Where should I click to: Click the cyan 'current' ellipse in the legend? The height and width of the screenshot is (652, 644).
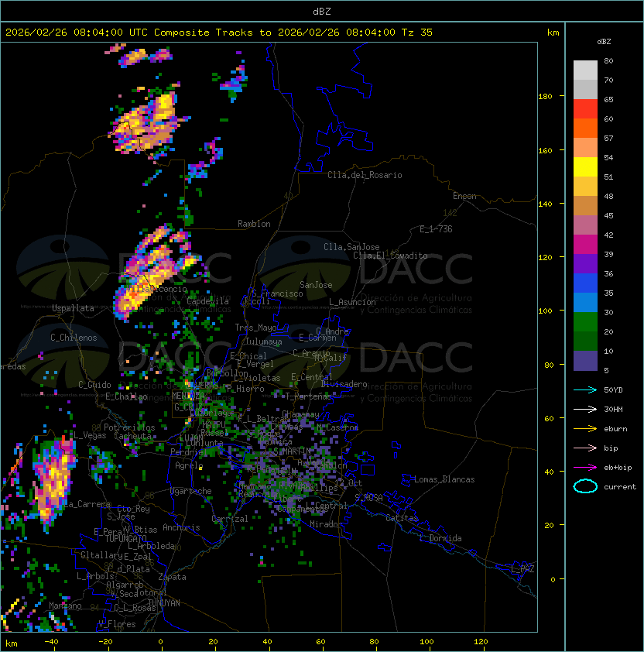coord(585,486)
